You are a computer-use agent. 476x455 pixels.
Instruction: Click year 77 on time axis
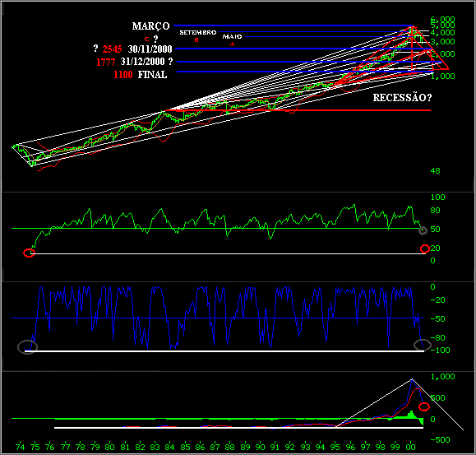[x=65, y=447]
